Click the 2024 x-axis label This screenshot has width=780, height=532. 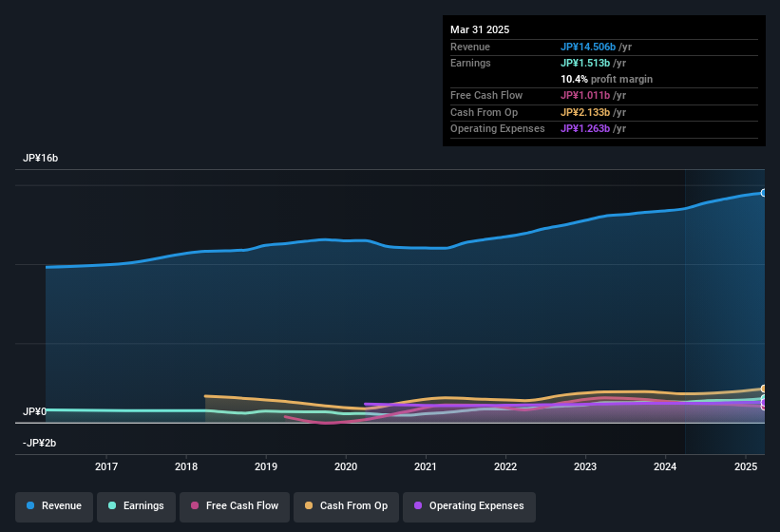(x=665, y=466)
